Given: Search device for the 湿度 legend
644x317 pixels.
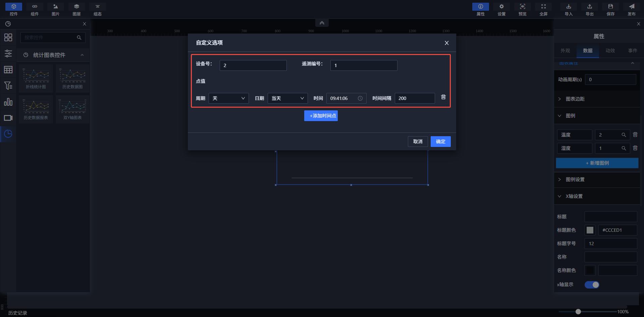Looking at the screenshot, I should click(x=624, y=148).
